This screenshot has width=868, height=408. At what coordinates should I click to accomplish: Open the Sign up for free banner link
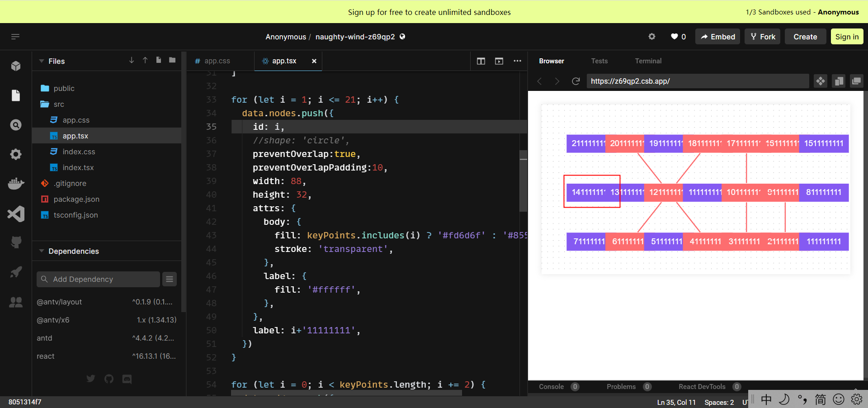pos(429,12)
